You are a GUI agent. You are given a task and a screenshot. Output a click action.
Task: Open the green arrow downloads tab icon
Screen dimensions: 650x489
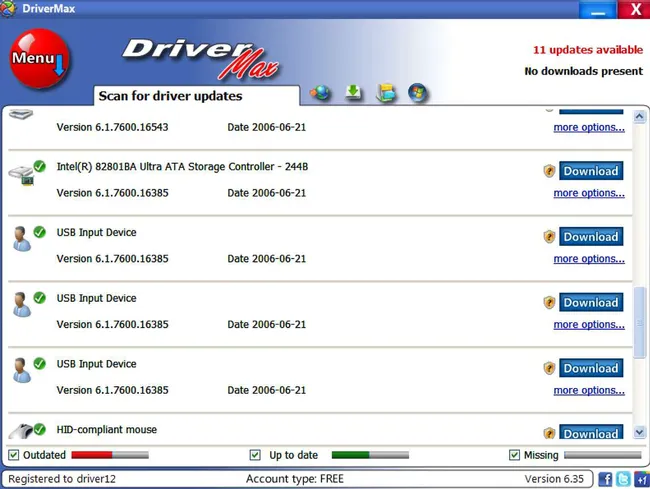click(353, 93)
